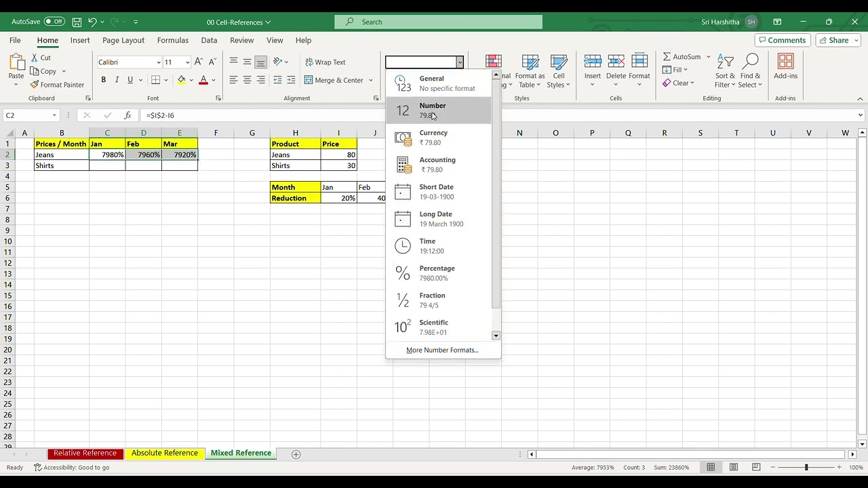Open More Number Formats link
The image size is (868, 488).
pyautogui.click(x=442, y=350)
